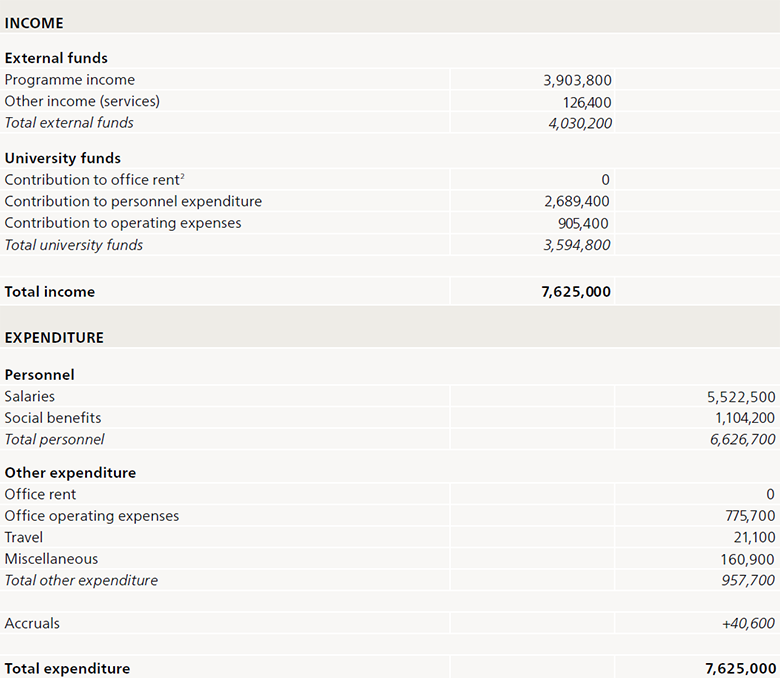
Task: Select the zero value for office rent contribution
Action: coord(605,180)
